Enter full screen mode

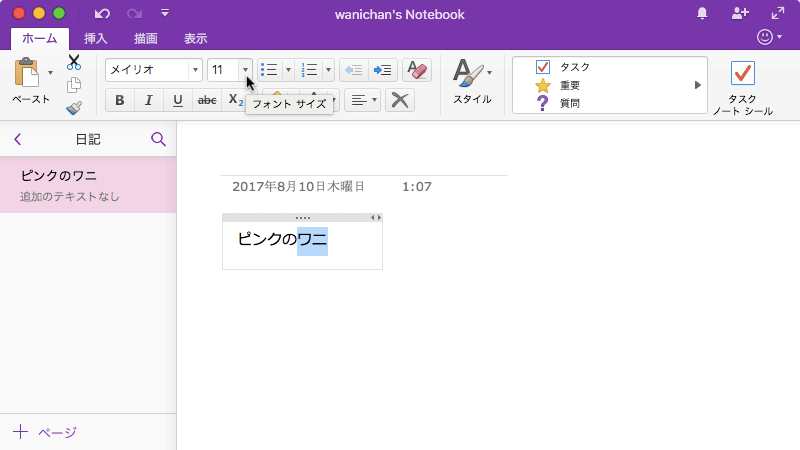[x=778, y=13]
